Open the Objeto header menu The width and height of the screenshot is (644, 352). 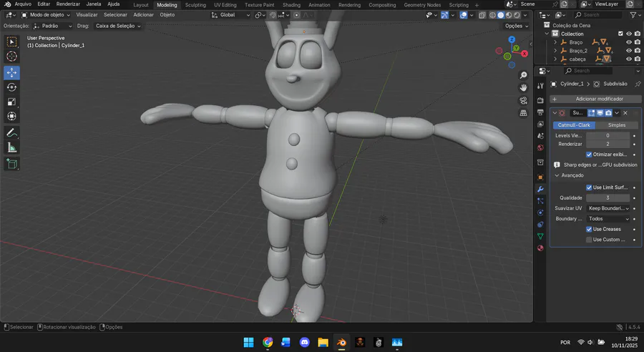pyautogui.click(x=167, y=15)
